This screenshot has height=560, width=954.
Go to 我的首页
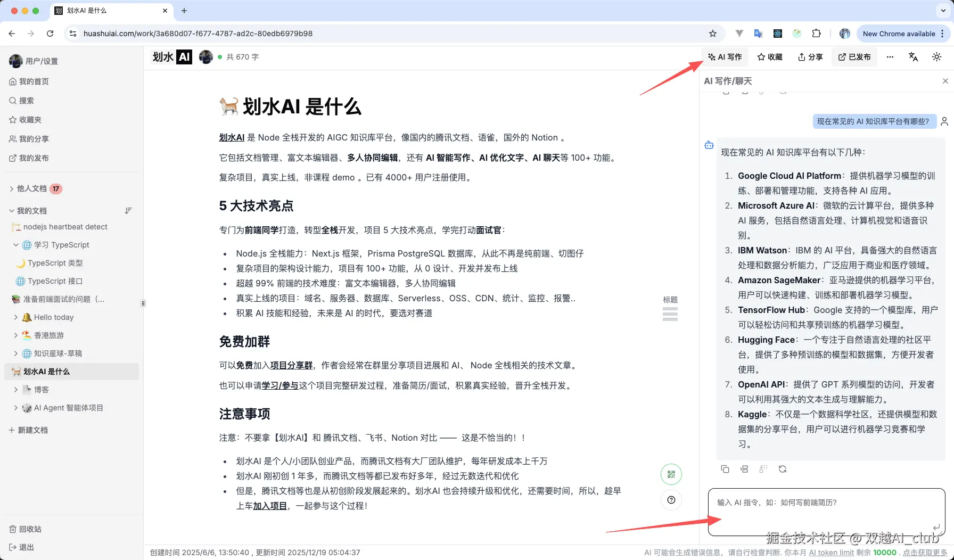click(29, 81)
